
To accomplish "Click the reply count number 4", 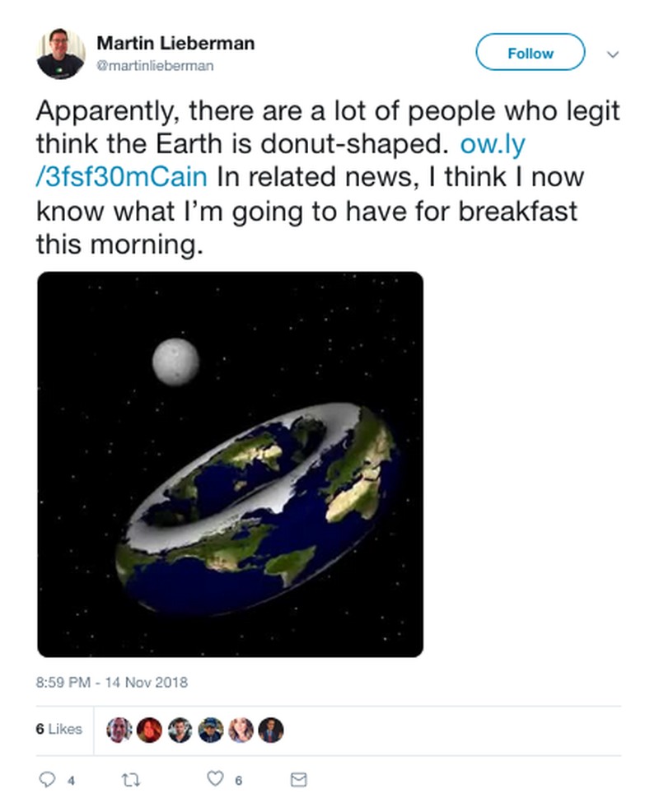I will point(70,780).
